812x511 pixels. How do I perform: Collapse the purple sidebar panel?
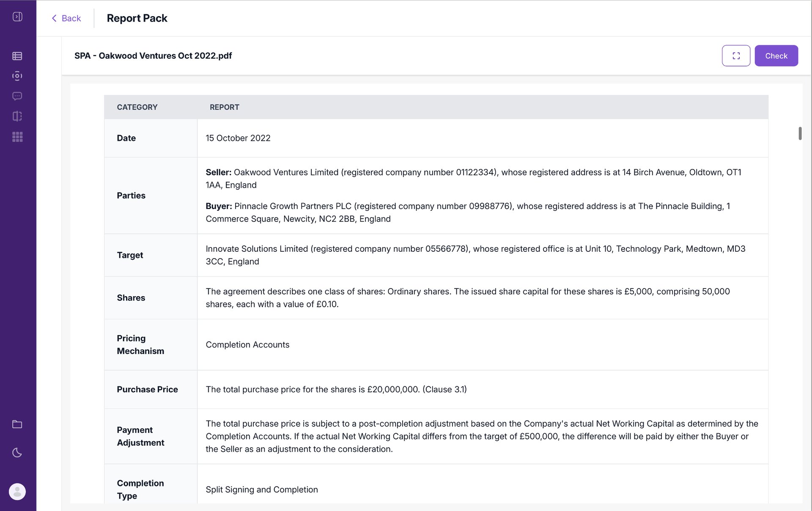point(17,16)
